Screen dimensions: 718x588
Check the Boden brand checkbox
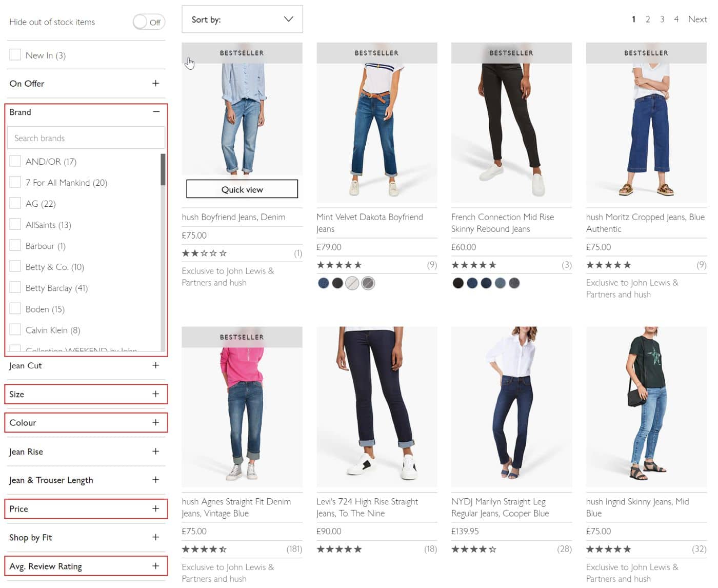15,308
